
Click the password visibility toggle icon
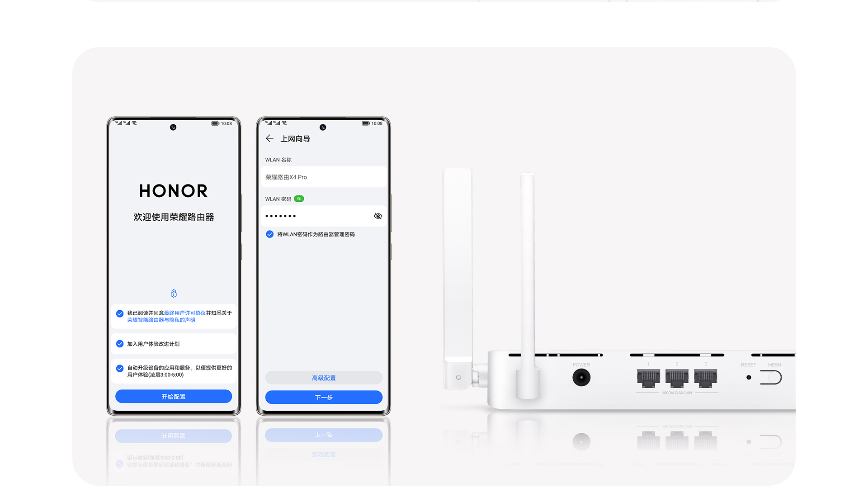[377, 216]
